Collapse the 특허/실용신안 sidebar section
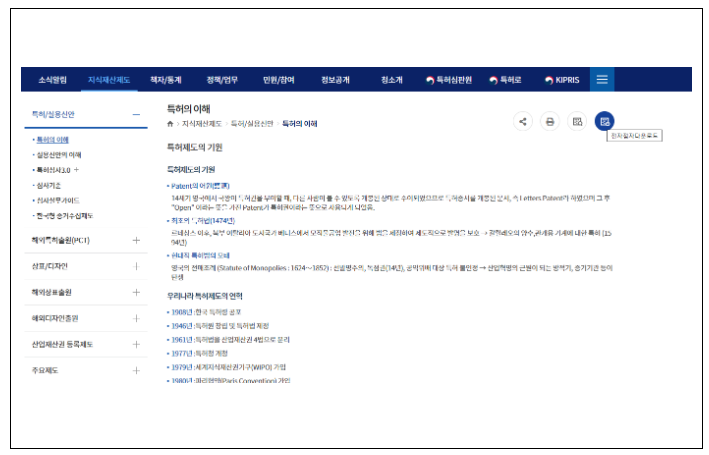Screen dimensions: 709x455 tap(136, 115)
